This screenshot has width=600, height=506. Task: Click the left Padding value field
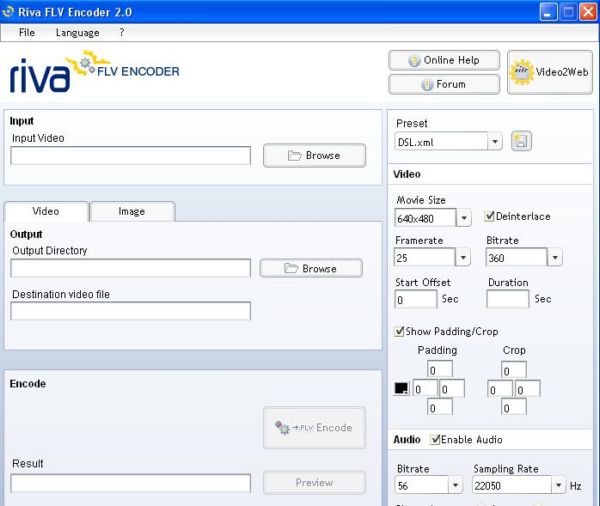click(425, 389)
